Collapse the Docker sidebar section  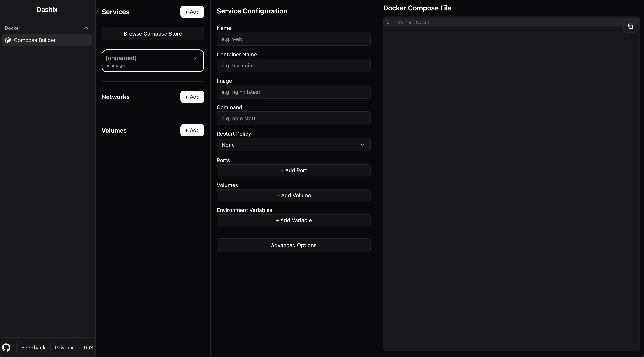point(86,28)
